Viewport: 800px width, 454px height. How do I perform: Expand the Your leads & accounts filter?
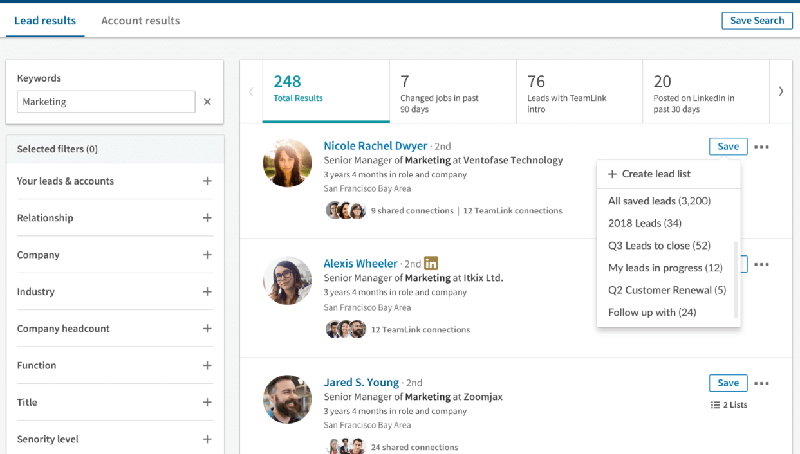(207, 181)
